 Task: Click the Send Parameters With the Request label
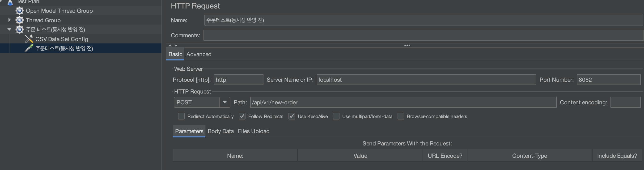click(x=407, y=143)
